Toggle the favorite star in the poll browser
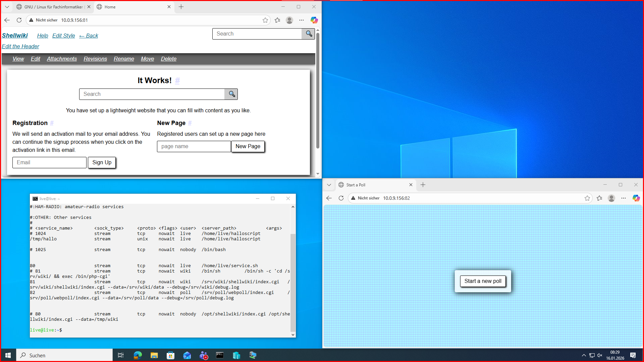The height and width of the screenshot is (362, 644). (x=587, y=198)
